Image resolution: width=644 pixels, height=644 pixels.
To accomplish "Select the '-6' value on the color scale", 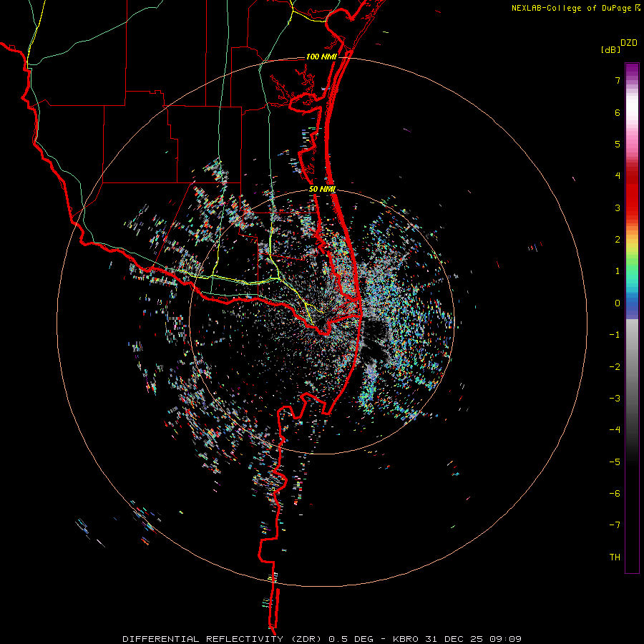I will pyautogui.click(x=615, y=494).
